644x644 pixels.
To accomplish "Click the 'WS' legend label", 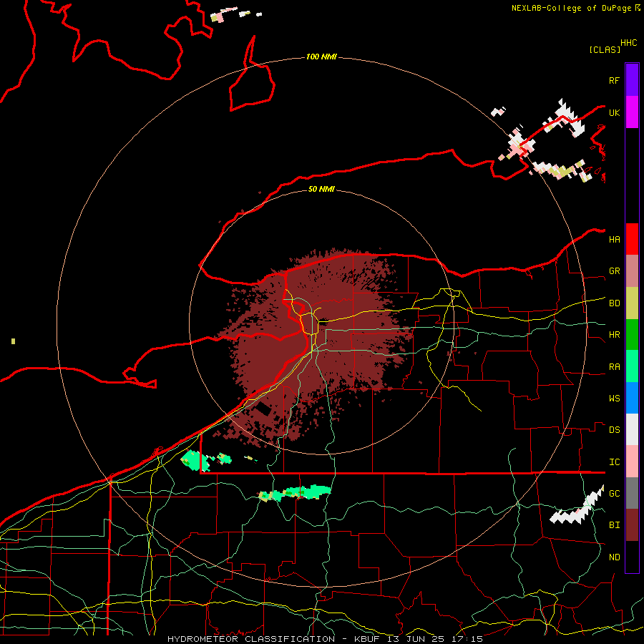I will [x=614, y=399].
